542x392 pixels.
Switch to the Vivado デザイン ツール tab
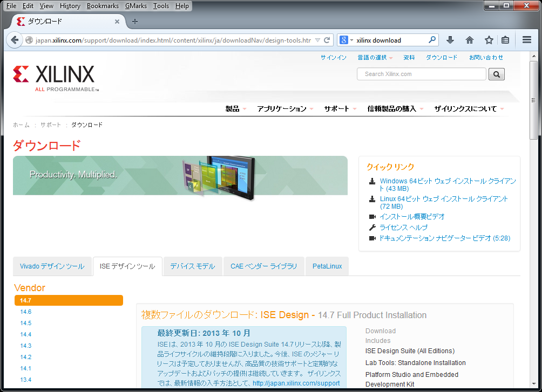pyautogui.click(x=52, y=266)
